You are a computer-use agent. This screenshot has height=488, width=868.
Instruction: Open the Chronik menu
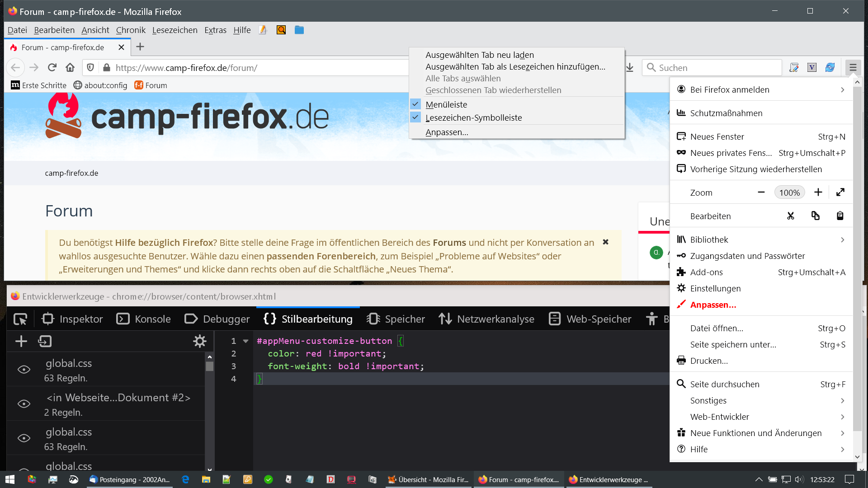point(131,30)
